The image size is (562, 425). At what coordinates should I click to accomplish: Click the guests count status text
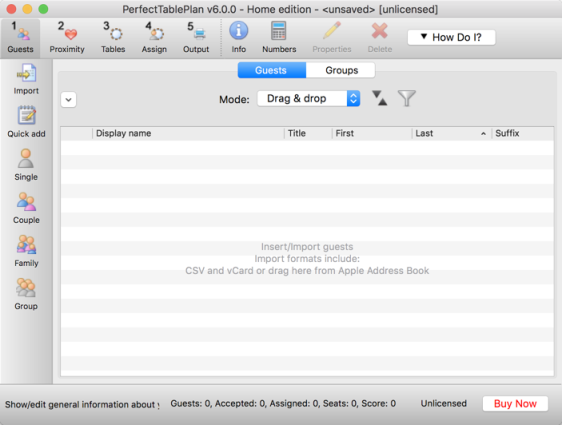283,403
